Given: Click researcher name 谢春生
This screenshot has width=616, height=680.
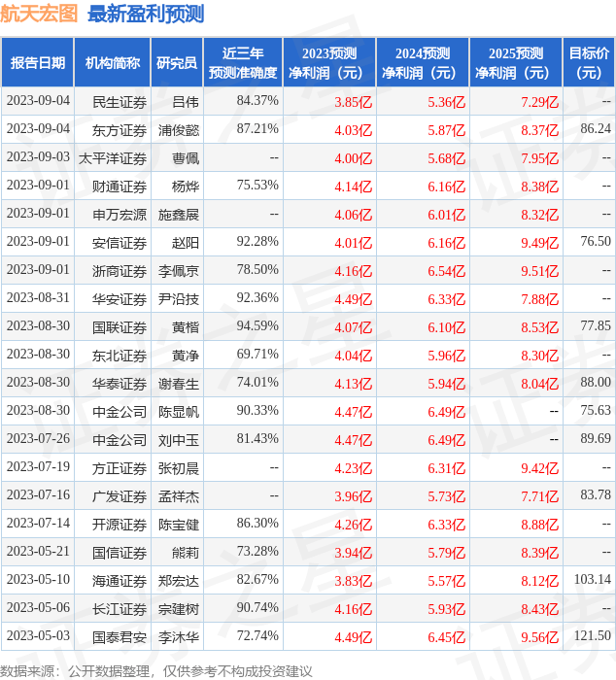Looking at the screenshot, I should coord(179,384).
